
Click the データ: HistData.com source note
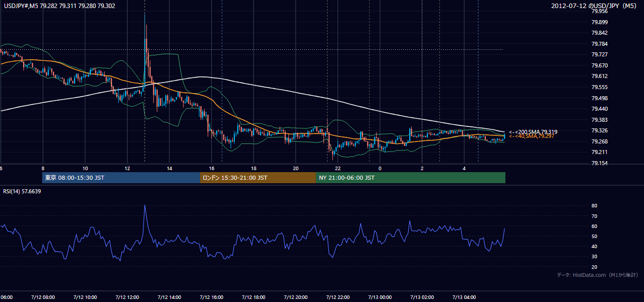click(x=598, y=275)
